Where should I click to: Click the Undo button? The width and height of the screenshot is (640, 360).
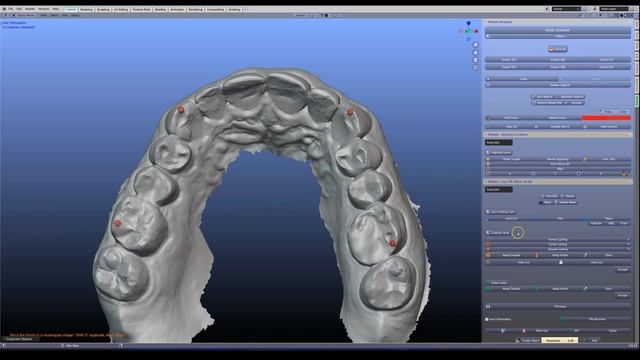tap(521, 79)
